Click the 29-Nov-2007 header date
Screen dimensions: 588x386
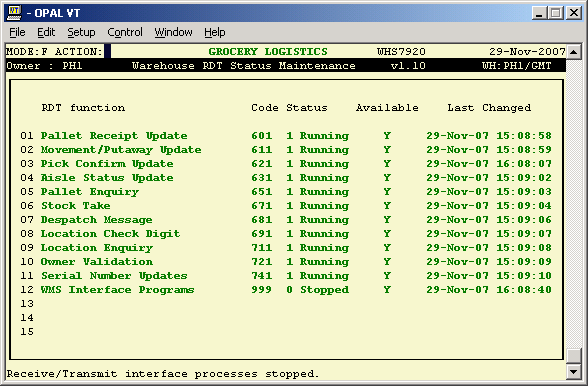click(x=527, y=51)
